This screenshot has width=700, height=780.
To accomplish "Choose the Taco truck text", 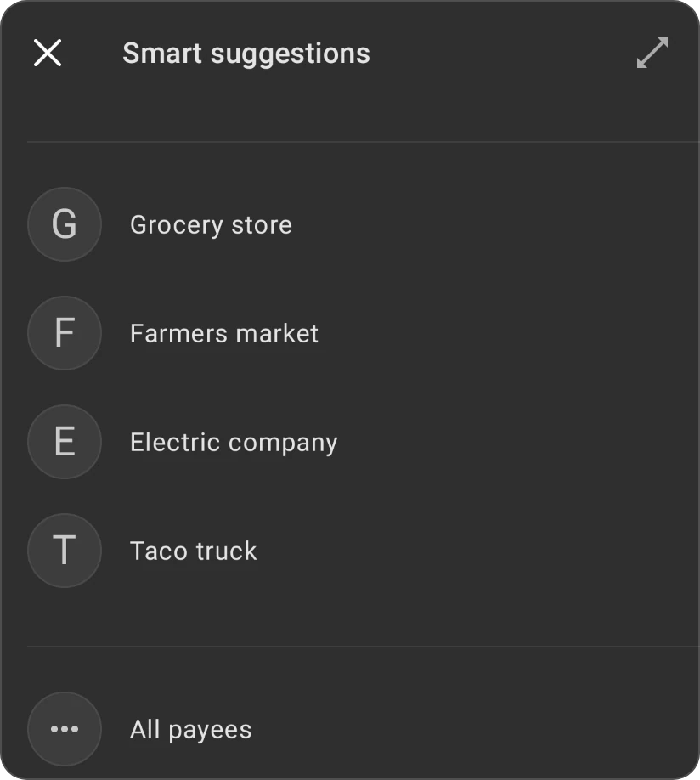I will click(x=194, y=551).
